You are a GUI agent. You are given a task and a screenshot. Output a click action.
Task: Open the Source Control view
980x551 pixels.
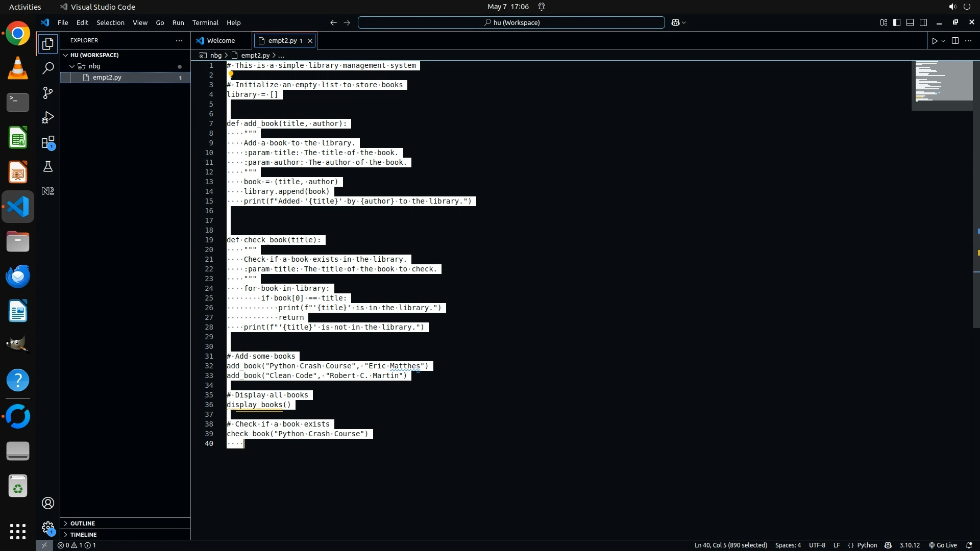click(x=47, y=93)
